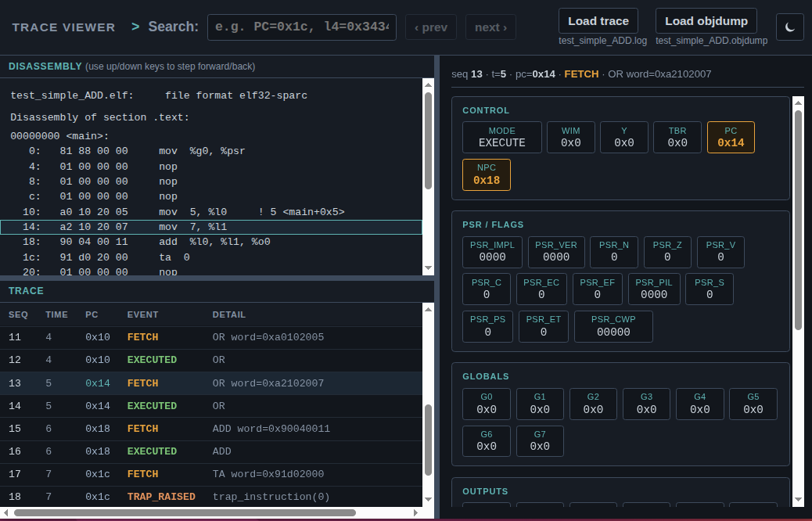812x521 pixels.
Task: Click the highlighted NPC 0x18 box
Action: tap(487, 174)
